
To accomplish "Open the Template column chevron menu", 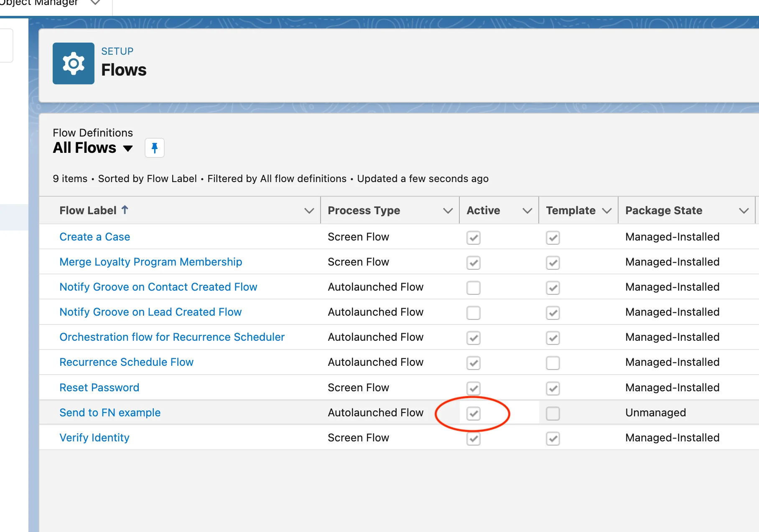I will point(606,210).
